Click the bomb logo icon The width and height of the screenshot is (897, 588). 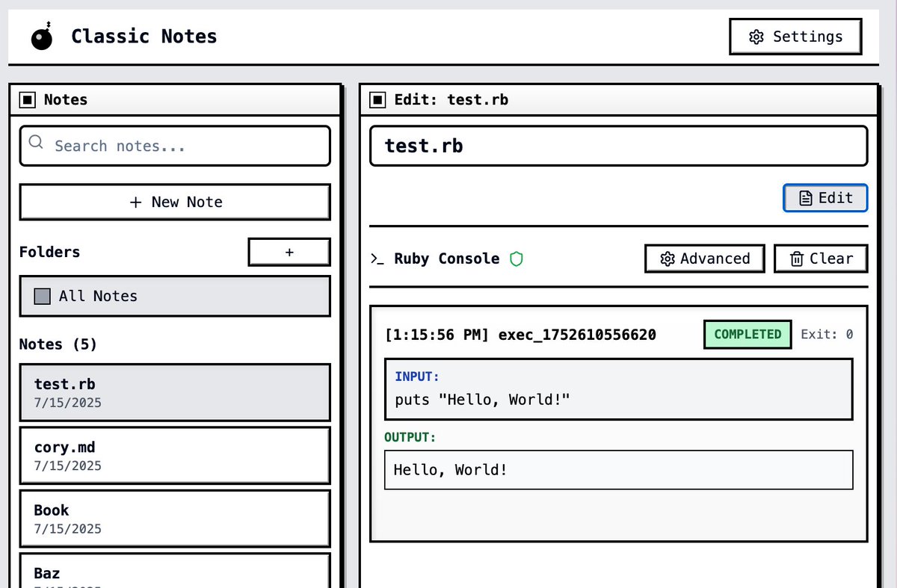pyautogui.click(x=42, y=37)
